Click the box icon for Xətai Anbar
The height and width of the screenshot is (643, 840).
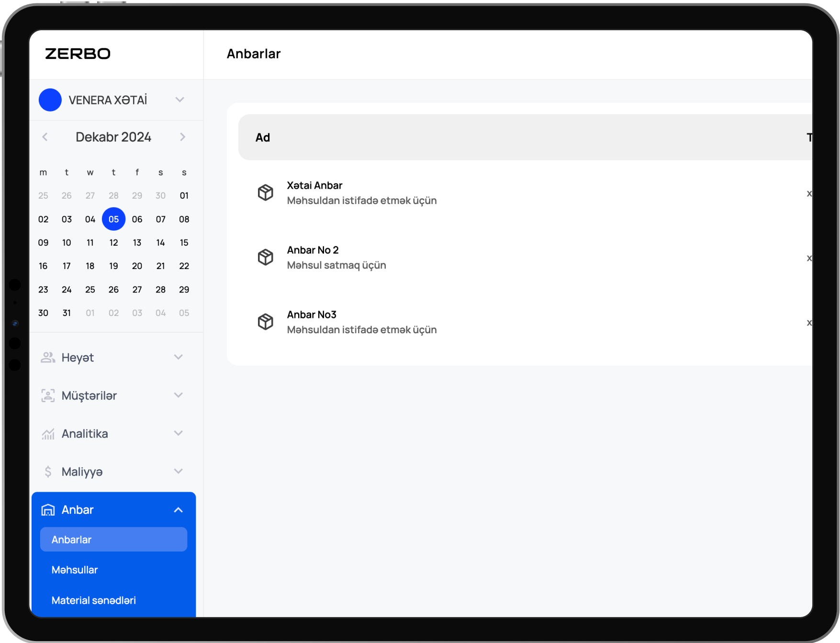[x=266, y=192]
